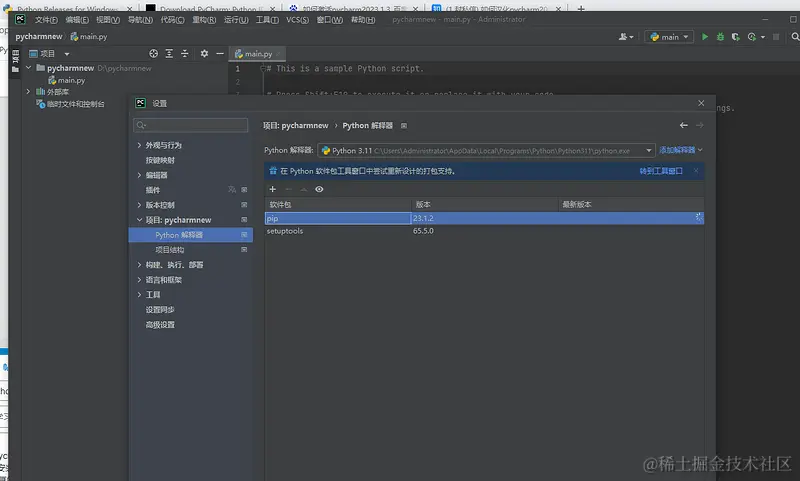Run with coverage icon in toolbar
Screen dimensions: 800x481
735,37
